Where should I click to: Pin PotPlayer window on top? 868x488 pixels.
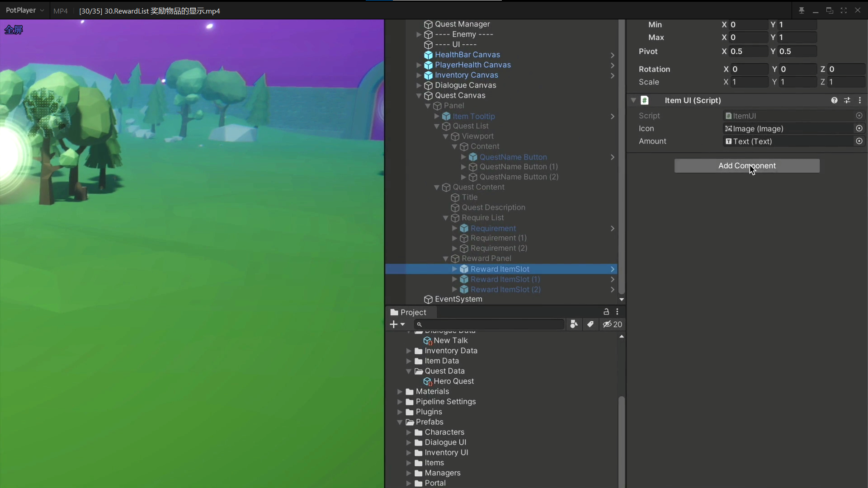[x=801, y=10]
